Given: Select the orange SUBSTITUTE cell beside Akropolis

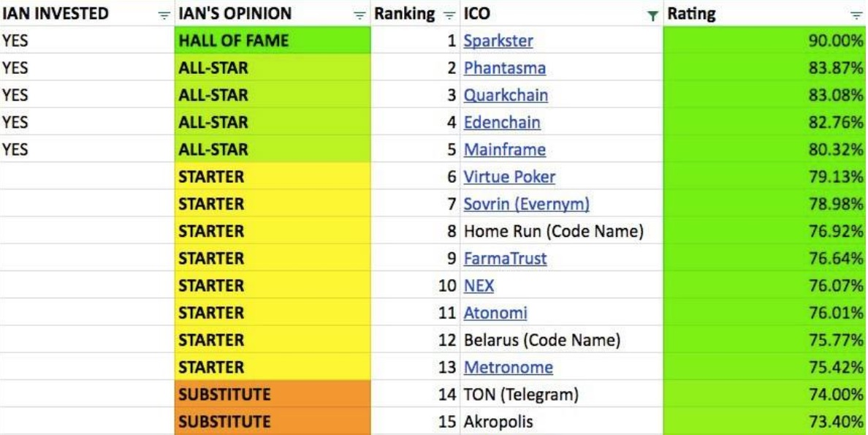Looking at the screenshot, I should pos(273,422).
